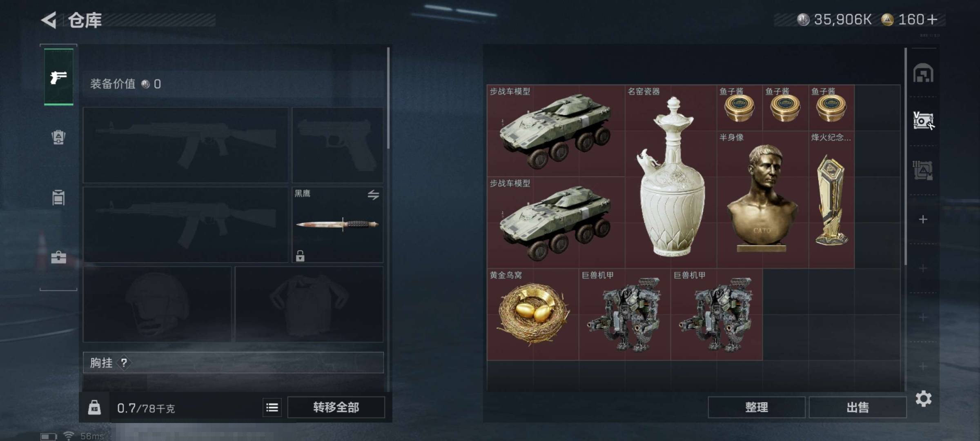Click the plus next to 160 currency
Viewport: 980px width, 441px height.
tap(932, 19)
